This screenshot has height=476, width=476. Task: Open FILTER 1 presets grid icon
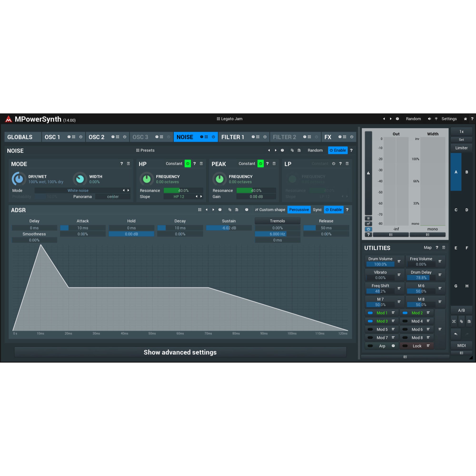[x=258, y=137]
